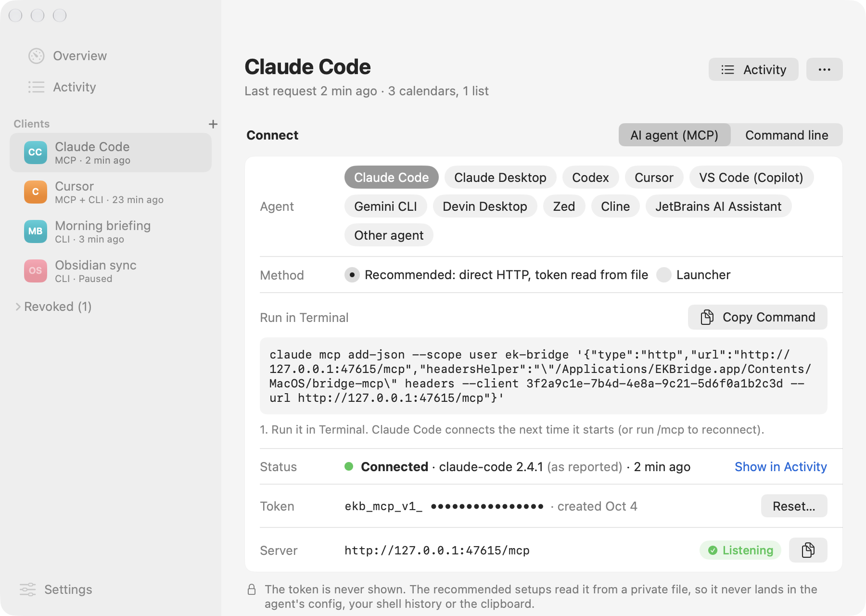This screenshot has width=866, height=616.
Task: Choose the Claude Desktop agent chip
Action: point(500,178)
